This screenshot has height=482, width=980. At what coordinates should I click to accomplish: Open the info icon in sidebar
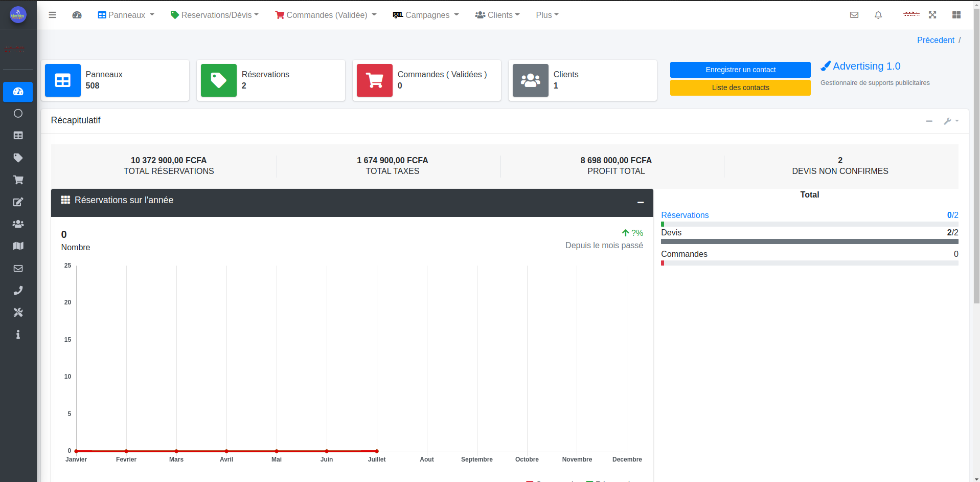pos(18,334)
